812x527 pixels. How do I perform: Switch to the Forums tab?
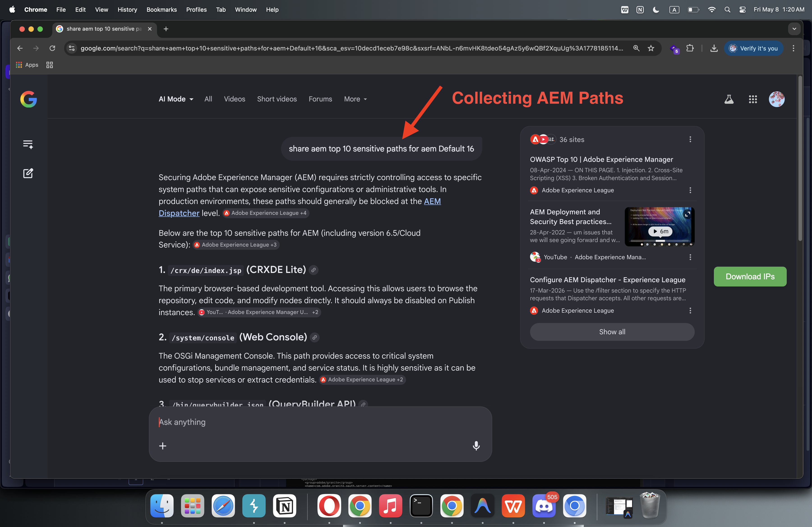320,99
